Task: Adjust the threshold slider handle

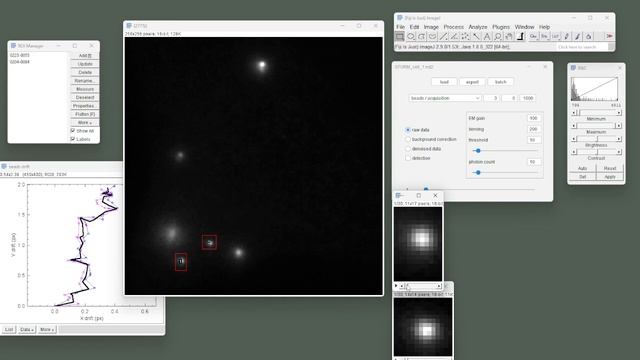Action: (478, 151)
